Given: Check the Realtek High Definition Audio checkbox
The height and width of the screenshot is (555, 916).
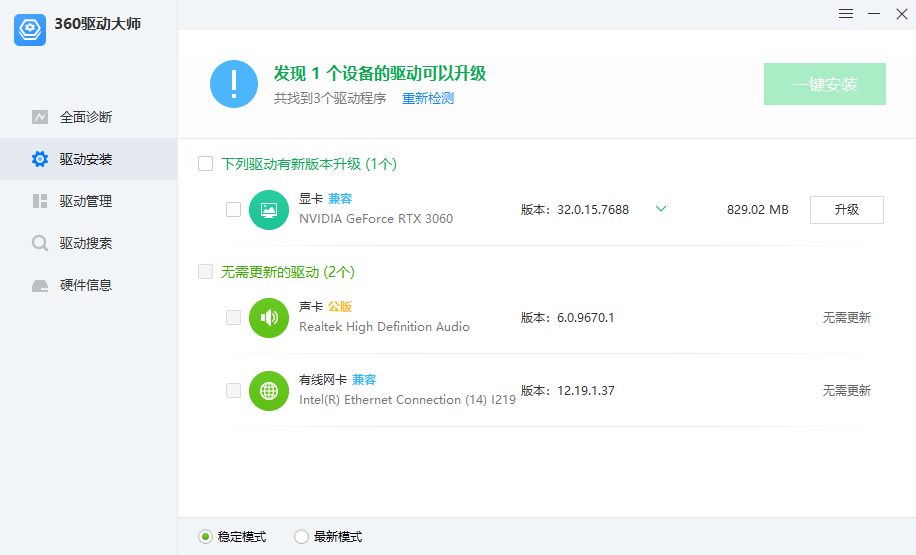Looking at the screenshot, I should [233, 318].
